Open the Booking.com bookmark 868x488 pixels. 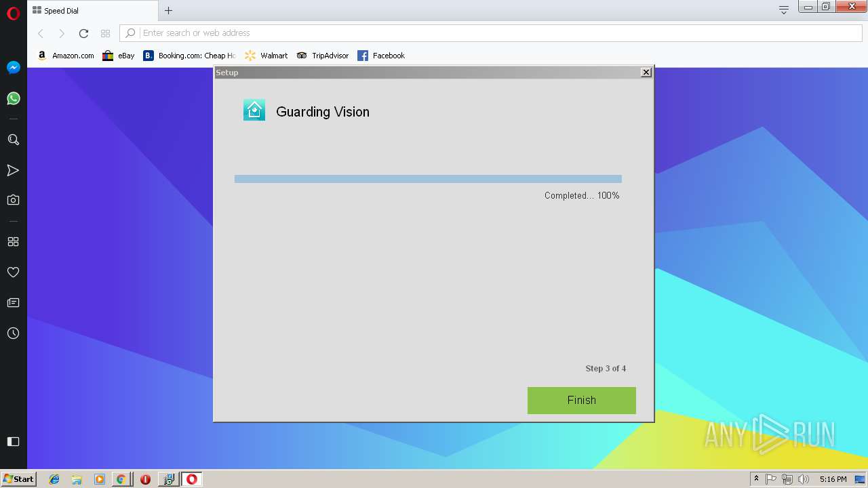[189, 56]
